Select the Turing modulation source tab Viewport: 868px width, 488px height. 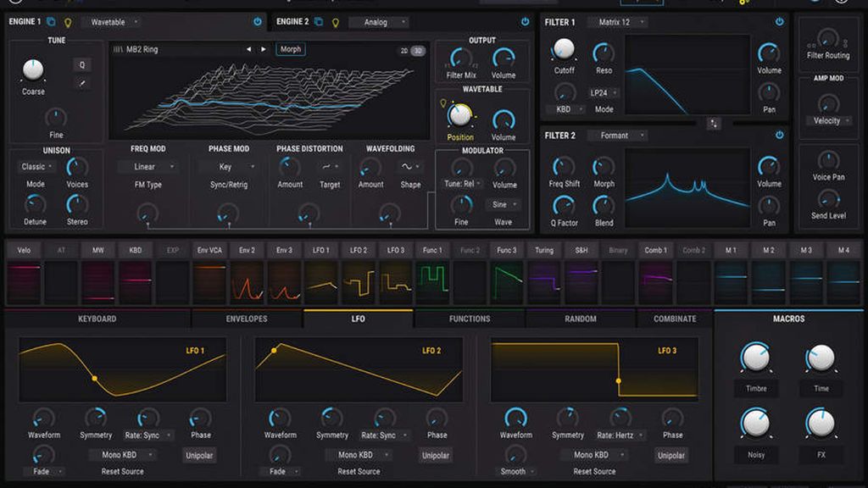tap(543, 250)
